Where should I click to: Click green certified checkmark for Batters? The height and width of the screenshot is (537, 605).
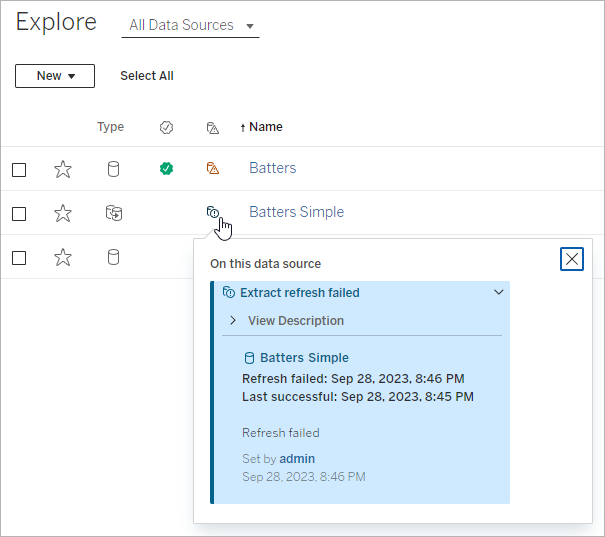(166, 169)
